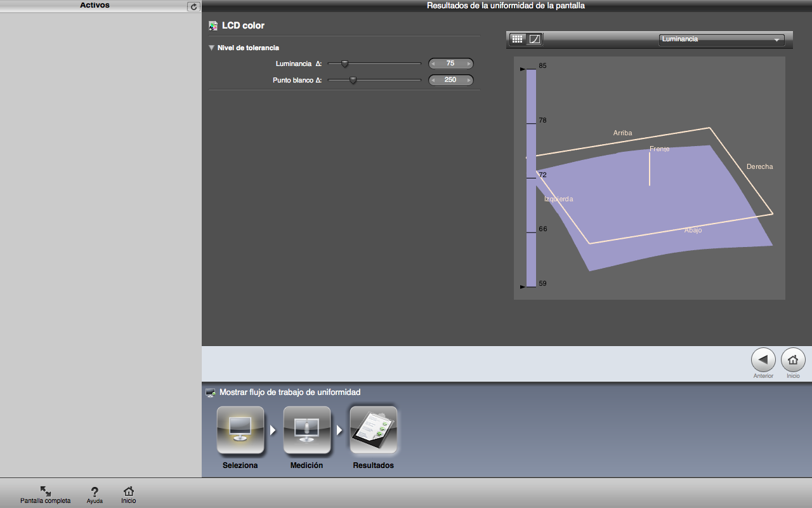Increase the Luminancia value of 75
Viewport: 812px width, 508px height.
click(x=469, y=63)
